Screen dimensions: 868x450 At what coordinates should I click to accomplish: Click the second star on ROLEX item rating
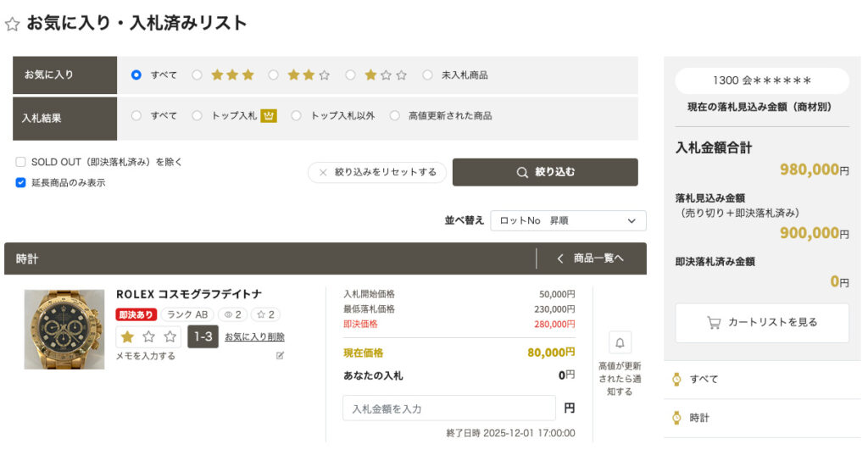pyautogui.click(x=149, y=336)
